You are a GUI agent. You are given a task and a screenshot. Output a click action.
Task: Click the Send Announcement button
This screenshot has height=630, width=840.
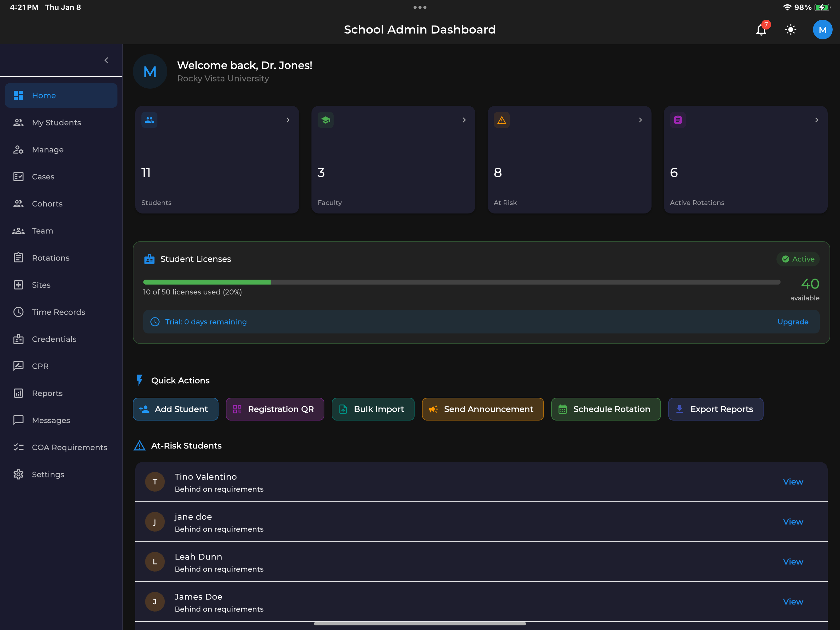pos(483,409)
